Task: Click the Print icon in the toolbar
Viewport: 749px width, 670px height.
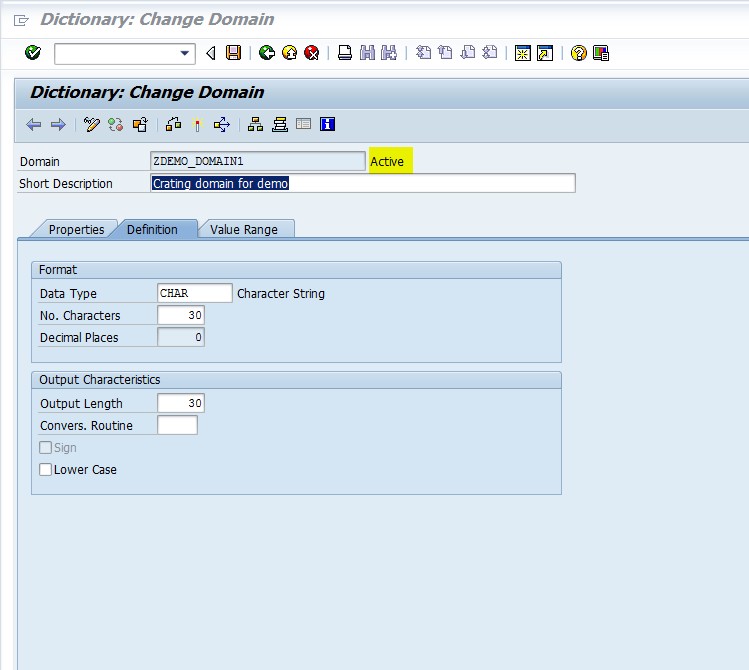Action: [344, 53]
